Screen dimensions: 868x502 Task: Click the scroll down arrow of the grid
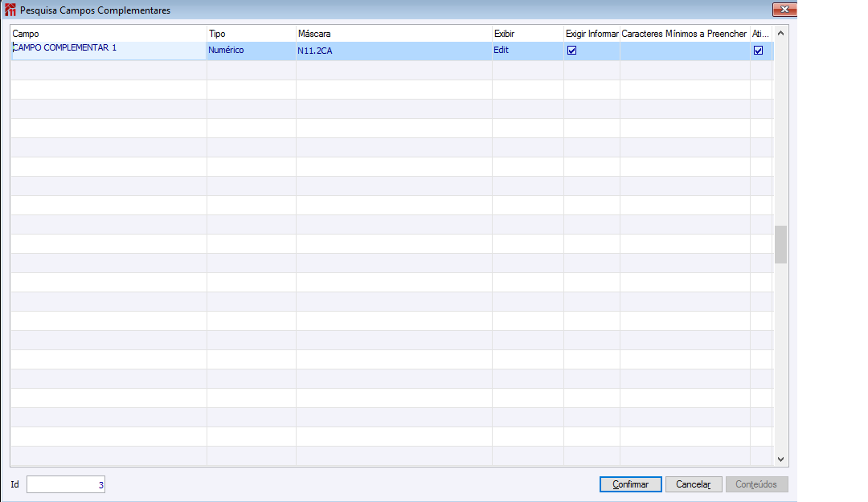(x=780, y=459)
